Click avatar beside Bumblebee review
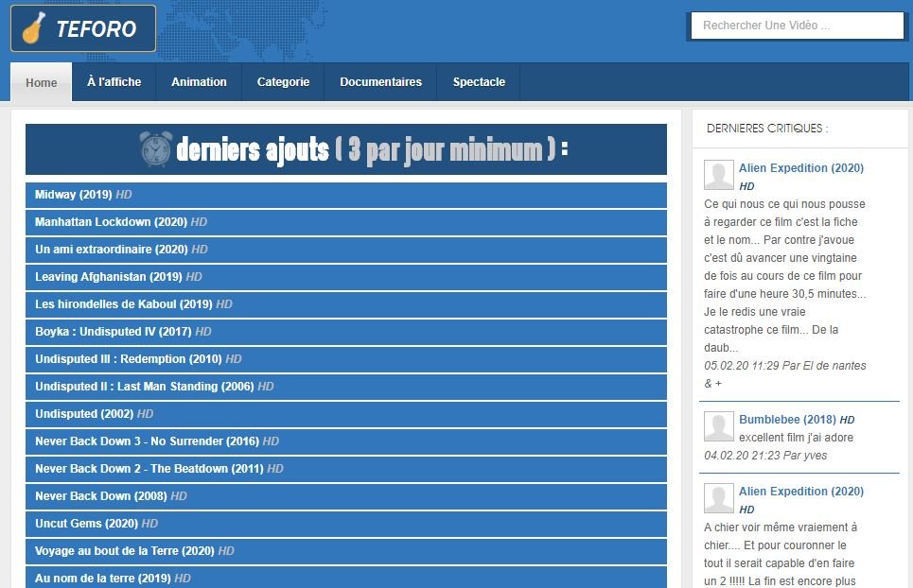This screenshot has height=588, width=913. [719, 426]
